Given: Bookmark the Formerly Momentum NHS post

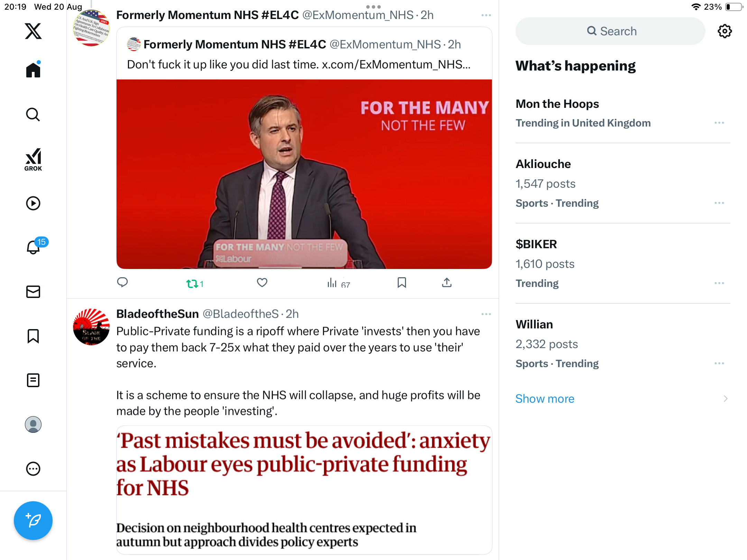Looking at the screenshot, I should click(402, 283).
